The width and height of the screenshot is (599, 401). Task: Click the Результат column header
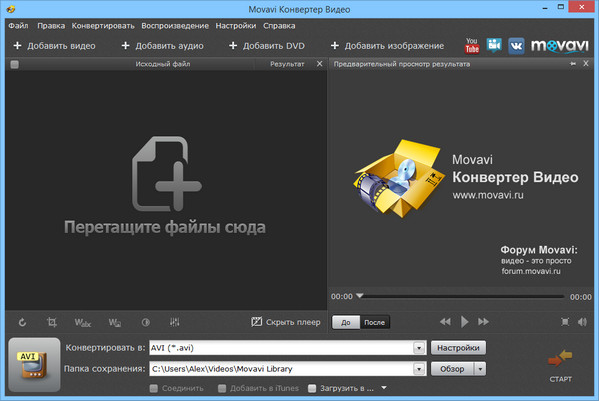[287, 64]
